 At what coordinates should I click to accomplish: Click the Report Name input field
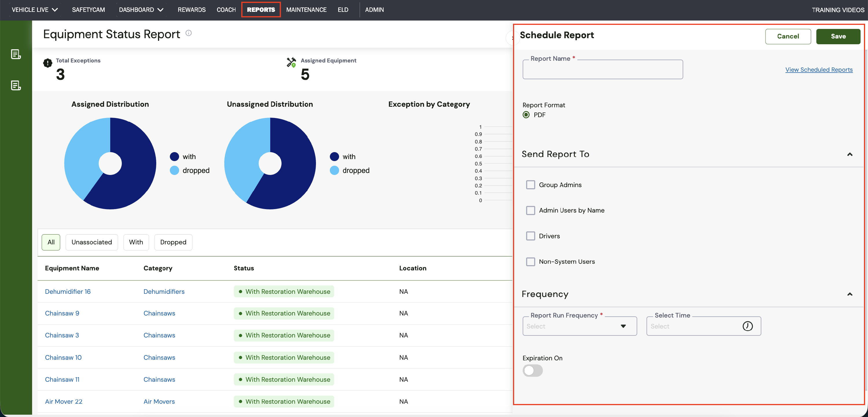(602, 70)
